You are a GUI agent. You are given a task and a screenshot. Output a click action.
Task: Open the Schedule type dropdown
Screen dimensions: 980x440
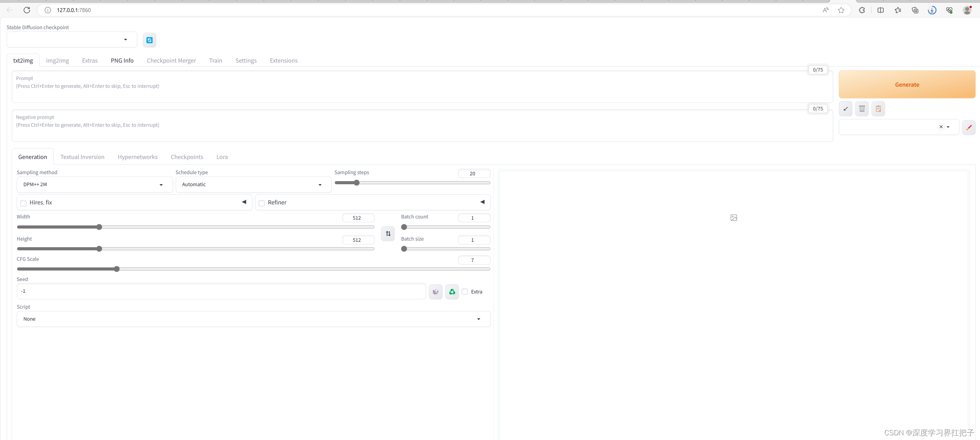tap(254, 185)
